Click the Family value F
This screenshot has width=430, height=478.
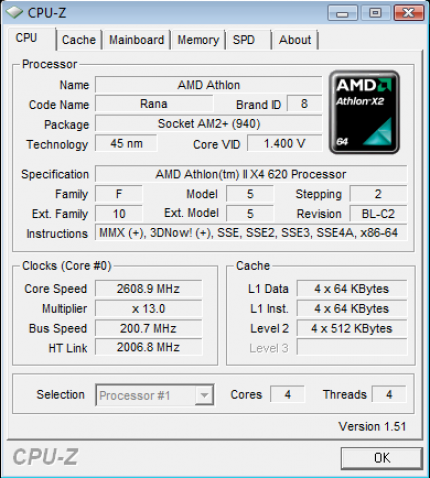click(x=119, y=194)
